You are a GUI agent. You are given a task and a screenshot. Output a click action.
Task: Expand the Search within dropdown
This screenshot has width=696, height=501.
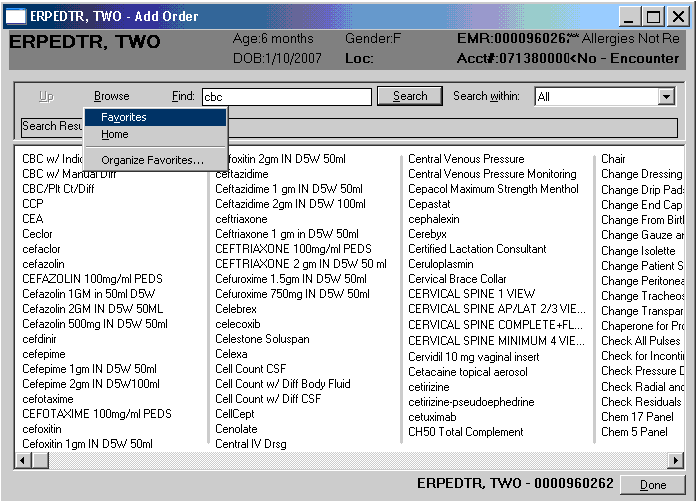tap(666, 97)
